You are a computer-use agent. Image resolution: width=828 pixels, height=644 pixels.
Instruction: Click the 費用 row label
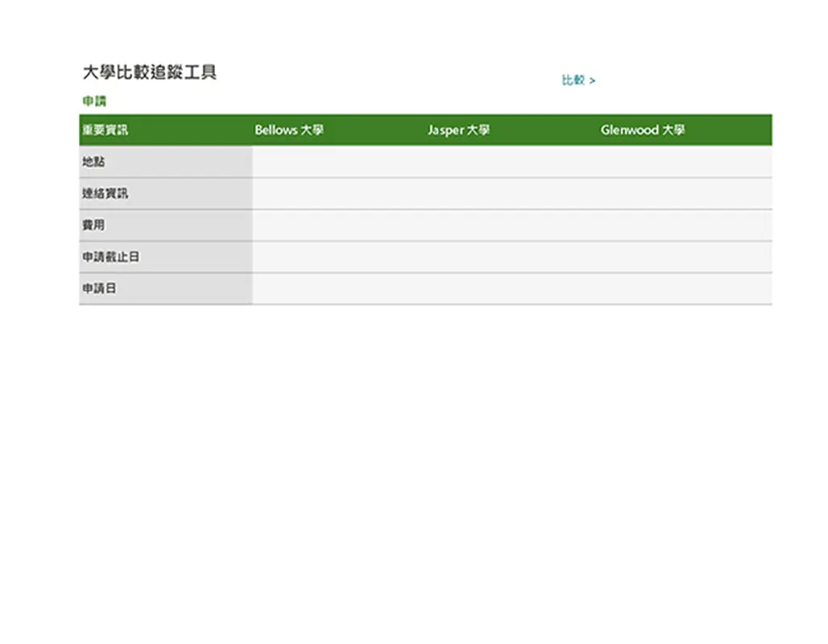pyautogui.click(x=94, y=225)
